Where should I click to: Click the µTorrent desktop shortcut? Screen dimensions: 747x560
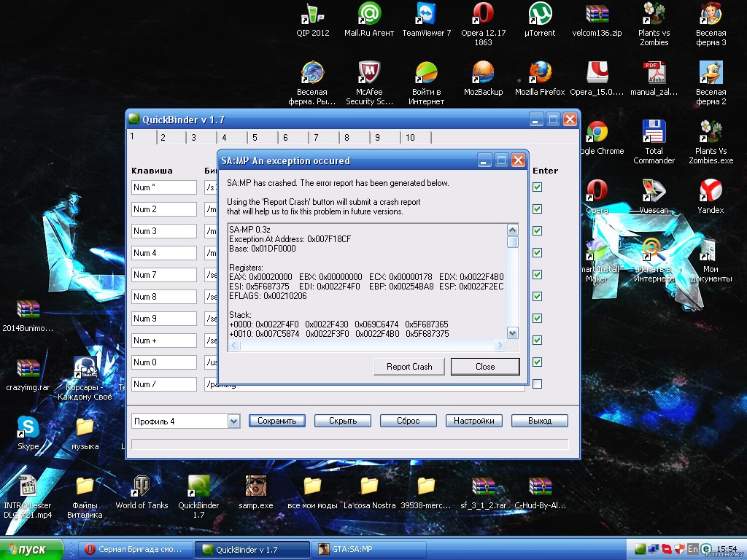click(x=540, y=20)
